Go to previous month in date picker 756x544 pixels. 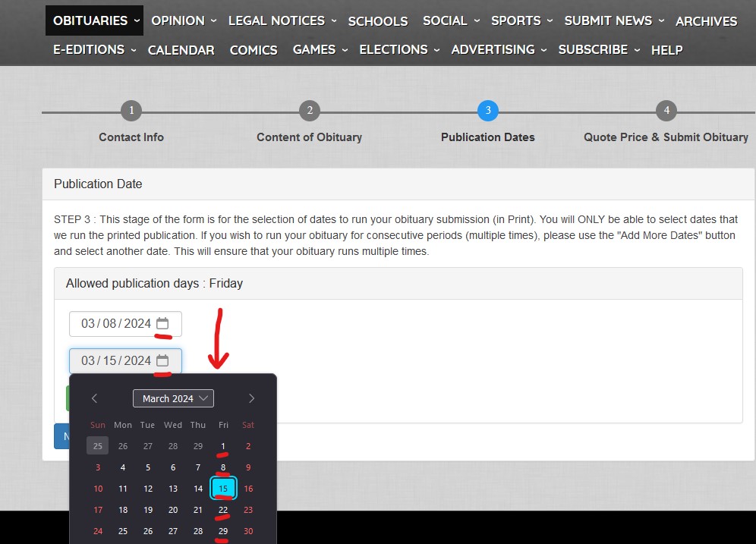(95, 398)
